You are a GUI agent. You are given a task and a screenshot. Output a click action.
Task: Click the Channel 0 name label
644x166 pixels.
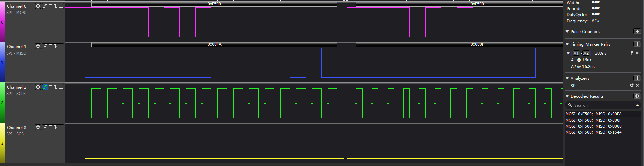(16, 6)
